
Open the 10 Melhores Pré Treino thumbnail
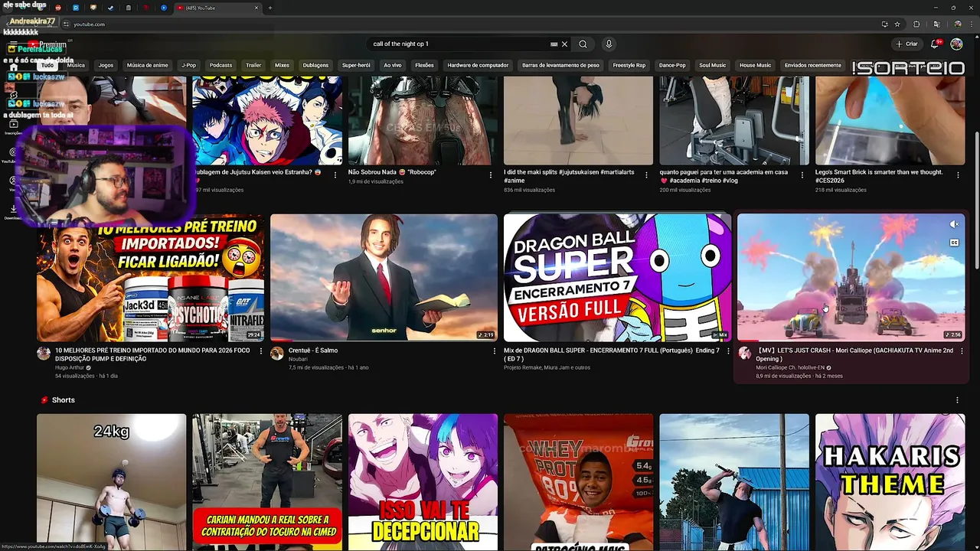point(151,278)
